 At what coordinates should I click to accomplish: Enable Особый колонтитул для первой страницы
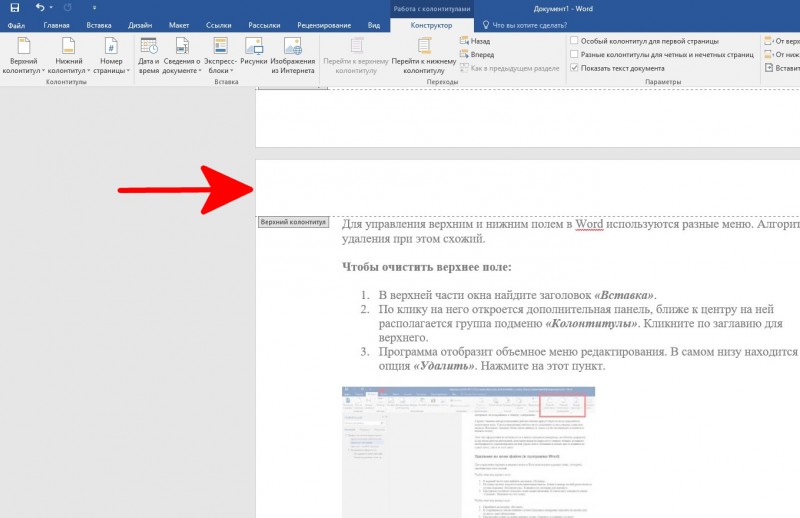574,41
